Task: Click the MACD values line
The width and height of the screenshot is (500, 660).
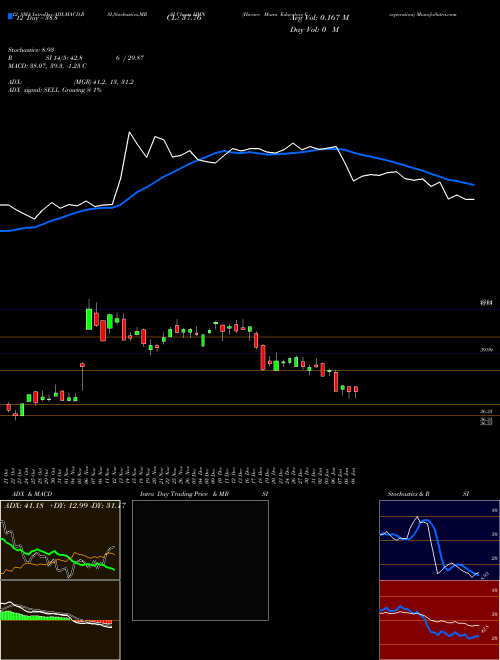Action: pyautogui.click(x=47, y=66)
